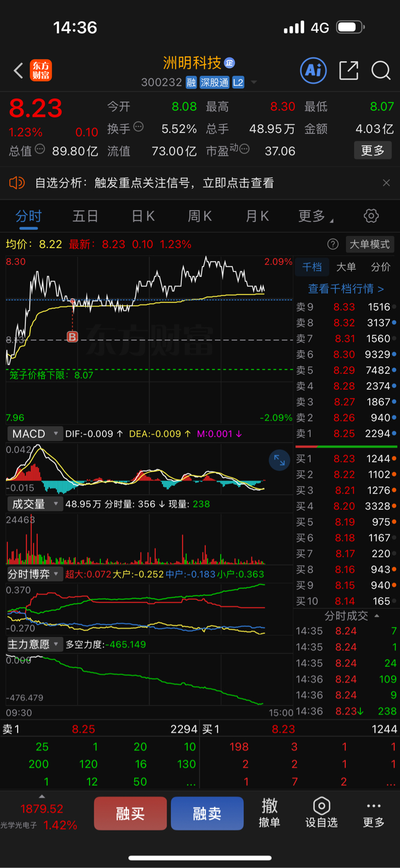
Task: Tap the info icon next to 总值
Action: [x=40, y=149]
